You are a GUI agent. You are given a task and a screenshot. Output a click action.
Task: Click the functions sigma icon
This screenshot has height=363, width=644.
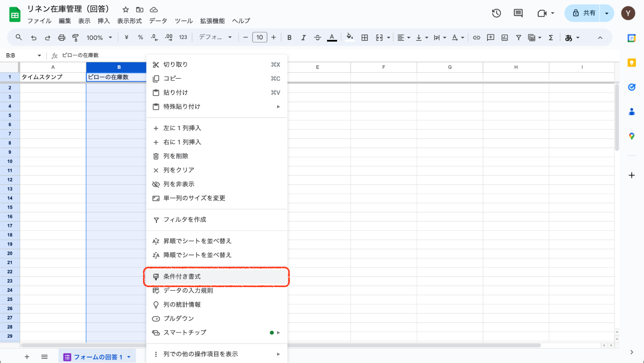(x=551, y=38)
